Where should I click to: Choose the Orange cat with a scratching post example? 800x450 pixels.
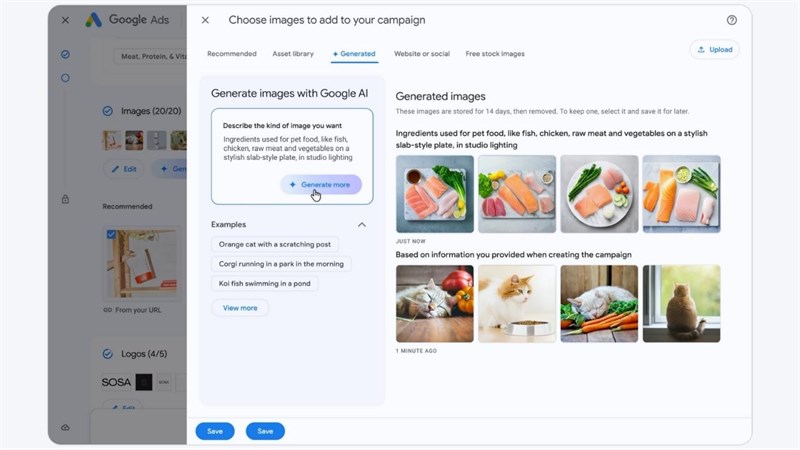[x=274, y=244]
